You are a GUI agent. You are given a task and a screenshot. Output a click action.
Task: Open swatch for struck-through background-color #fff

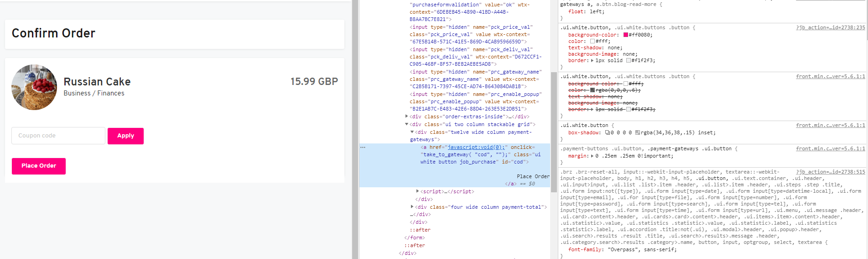tap(625, 84)
